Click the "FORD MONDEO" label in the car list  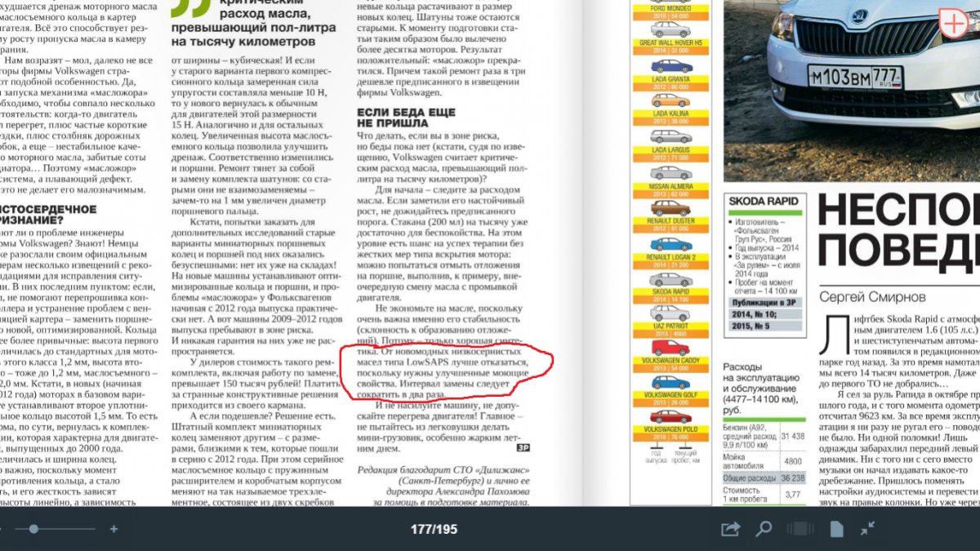click(670, 8)
